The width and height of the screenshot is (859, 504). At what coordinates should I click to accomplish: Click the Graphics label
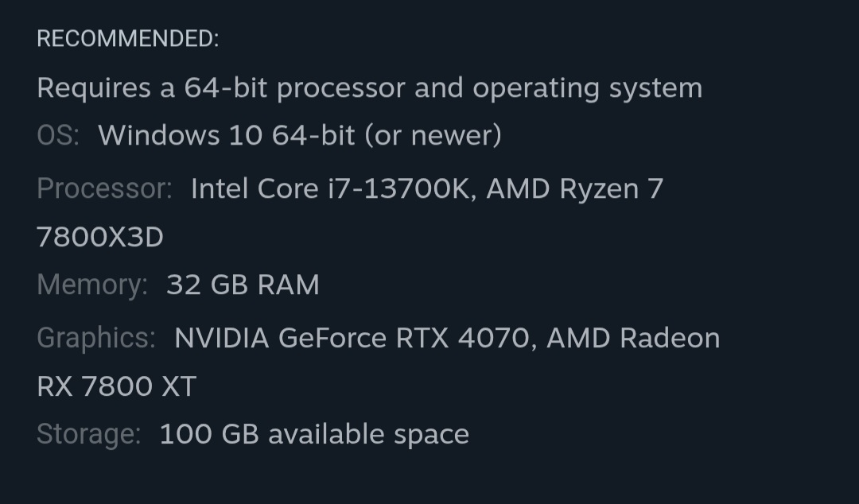click(96, 338)
